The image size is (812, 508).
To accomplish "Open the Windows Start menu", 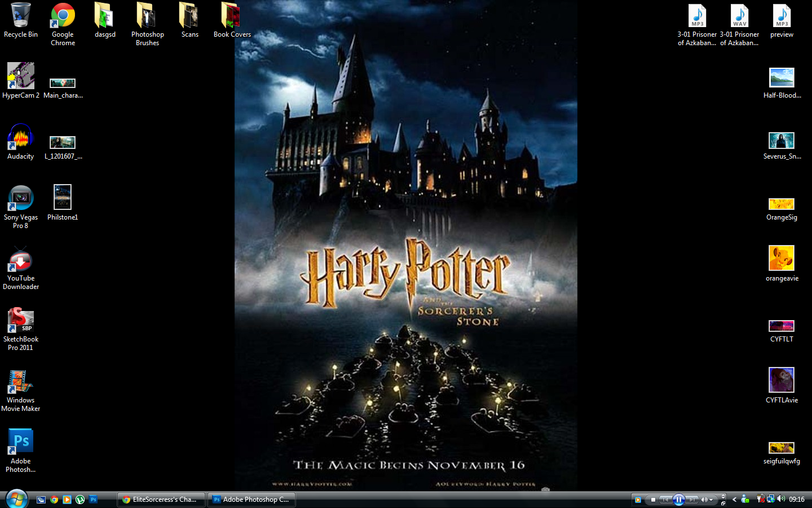I will [x=16, y=500].
